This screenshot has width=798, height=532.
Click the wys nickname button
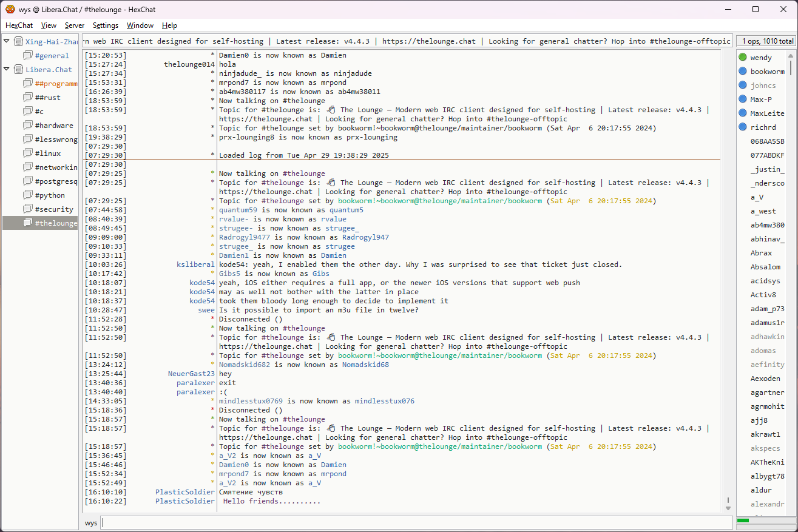[x=90, y=523]
